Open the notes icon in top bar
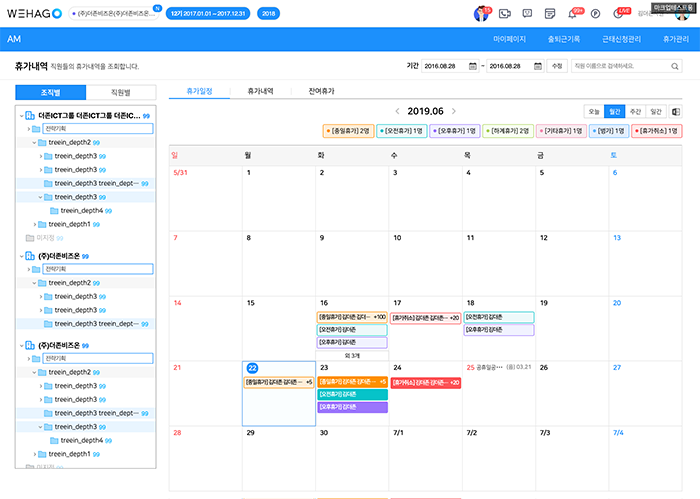The image size is (700, 499). pyautogui.click(x=550, y=13)
